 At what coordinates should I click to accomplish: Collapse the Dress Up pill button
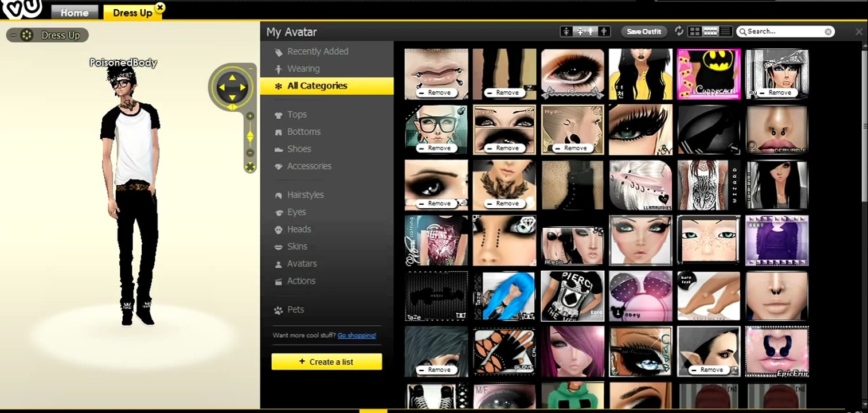(x=47, y=36)
